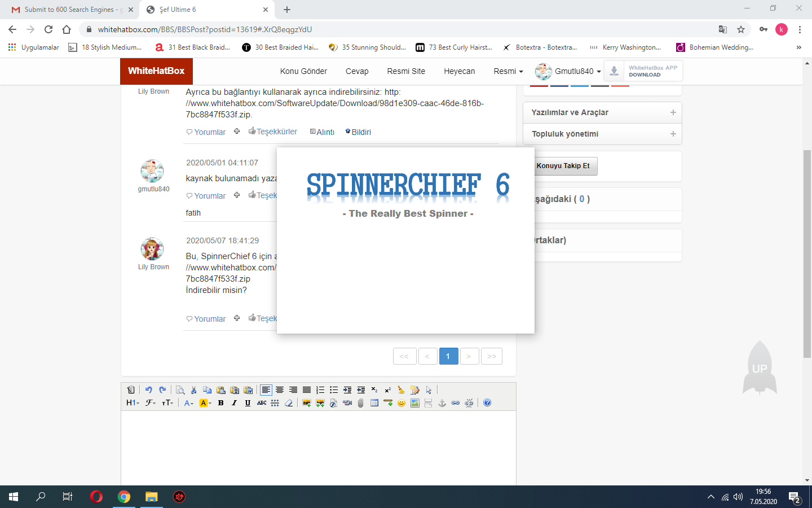812x508 pixels.
Task: Click inside the reply editor text area
Action: 318,446
